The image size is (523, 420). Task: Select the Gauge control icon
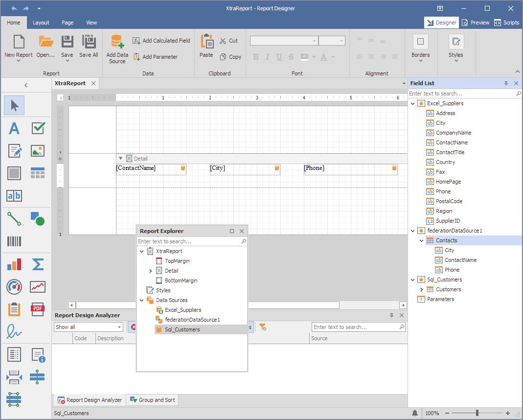[14, 287]
